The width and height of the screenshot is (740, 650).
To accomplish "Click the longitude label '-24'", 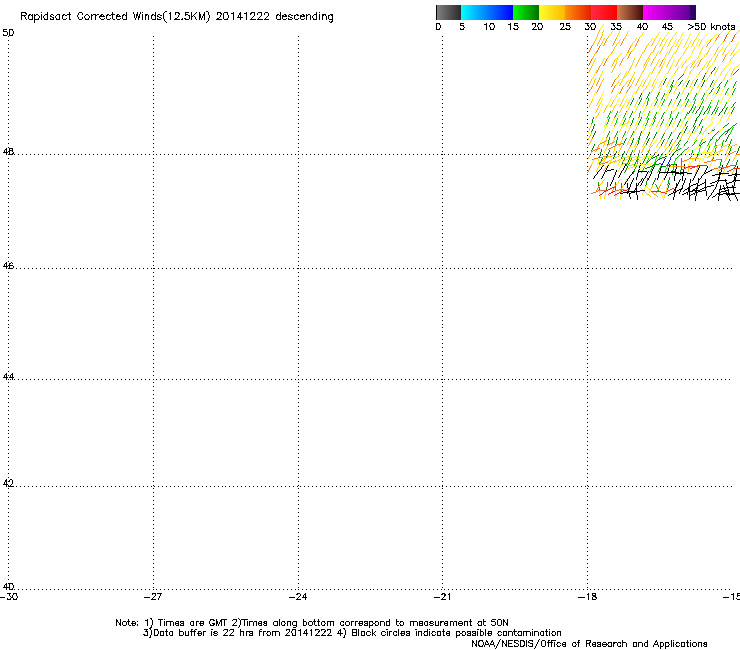I will point(298,597).
